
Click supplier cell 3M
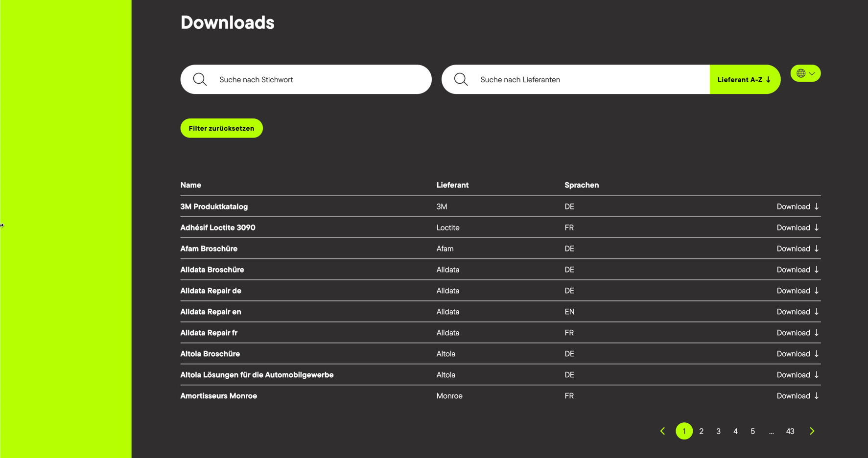(442, 206)
